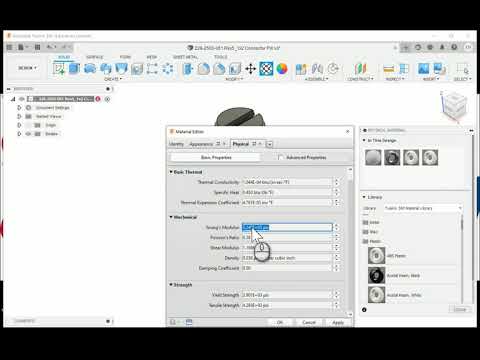Screen dimensions: 480x360
Task: Select the Revolve tool icon
Action: 90,69
